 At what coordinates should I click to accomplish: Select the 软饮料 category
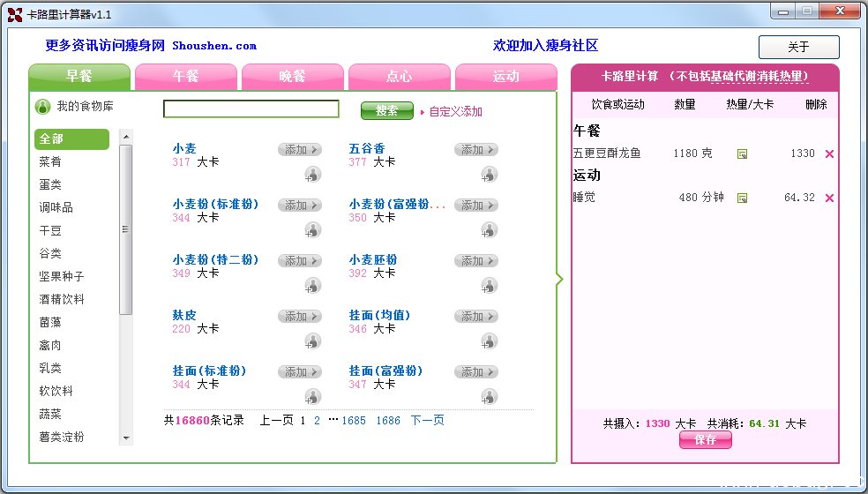pos(56,391)
